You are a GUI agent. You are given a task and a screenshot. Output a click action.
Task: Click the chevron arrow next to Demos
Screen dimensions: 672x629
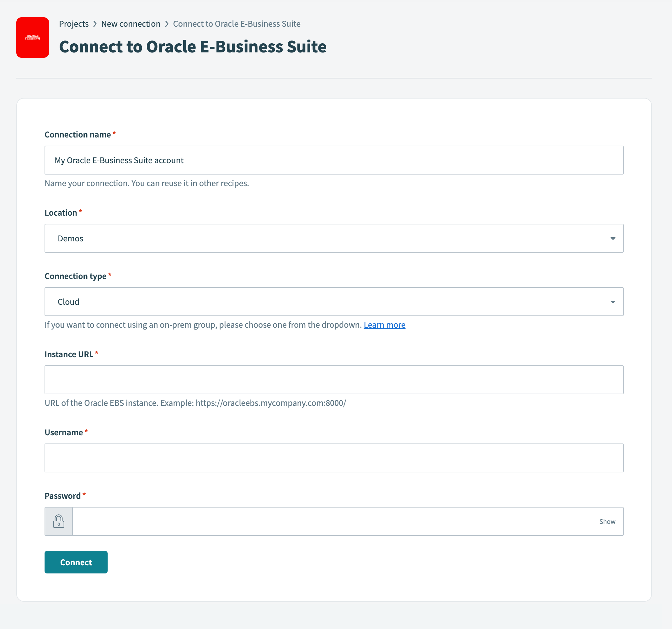click(613, 238)
